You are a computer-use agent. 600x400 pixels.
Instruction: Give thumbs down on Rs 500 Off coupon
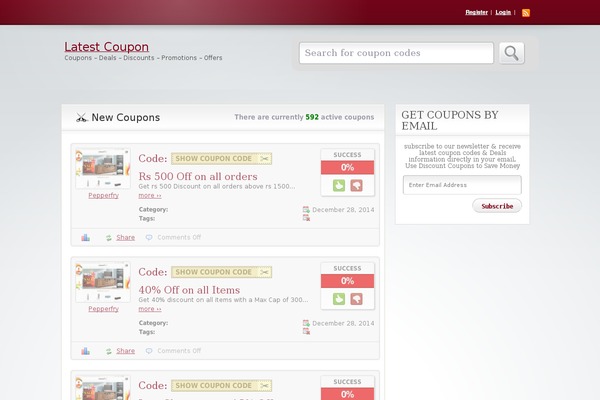click(x=356, y=185)
